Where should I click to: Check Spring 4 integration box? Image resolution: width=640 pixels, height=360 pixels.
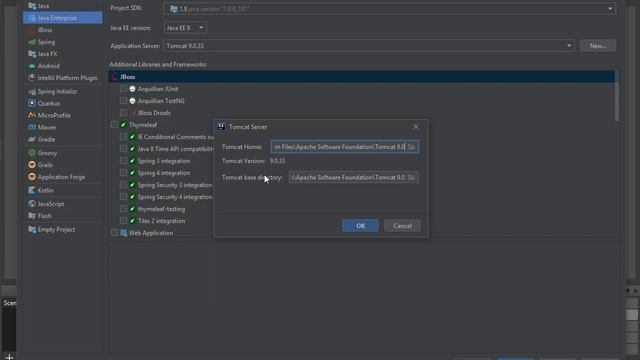pyautogui.click(x=123, y=173)
